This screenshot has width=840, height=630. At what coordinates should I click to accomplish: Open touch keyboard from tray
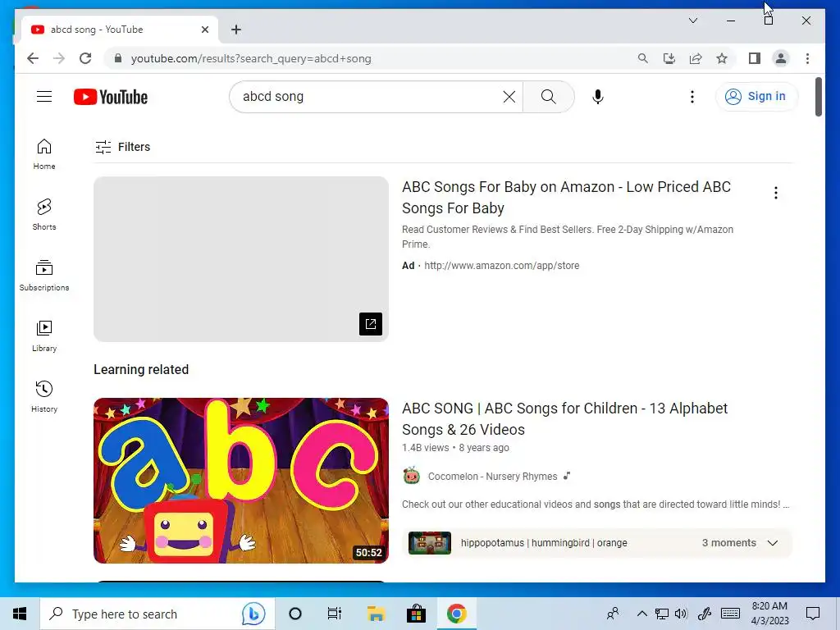730,614
